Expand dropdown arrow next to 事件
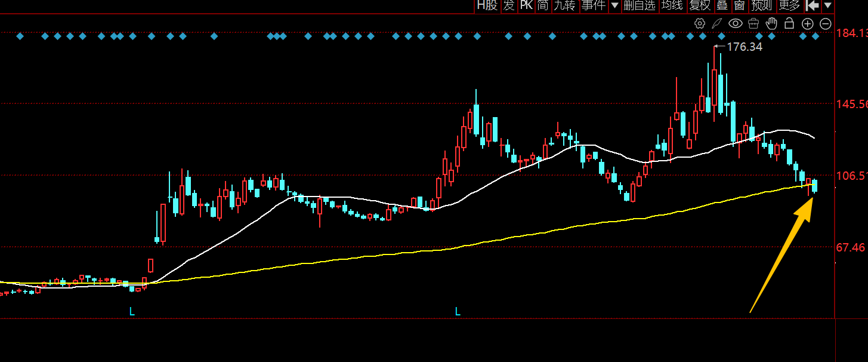The height and width of the screenshot is (362, 868). 614,5
